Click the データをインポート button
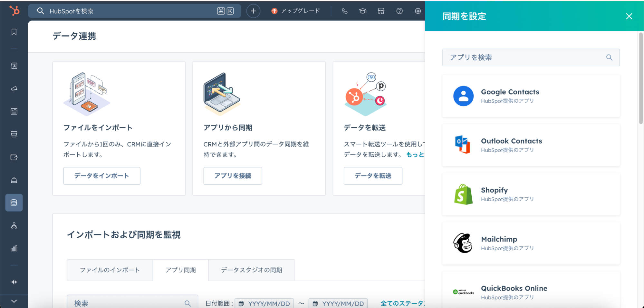The image size is (644, 308). coord(101,176)
